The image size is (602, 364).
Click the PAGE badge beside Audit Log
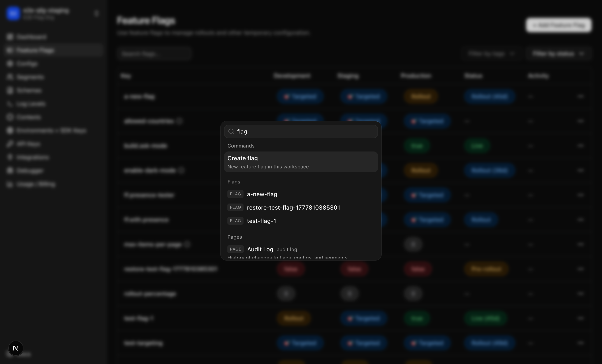tap(235, 249)
